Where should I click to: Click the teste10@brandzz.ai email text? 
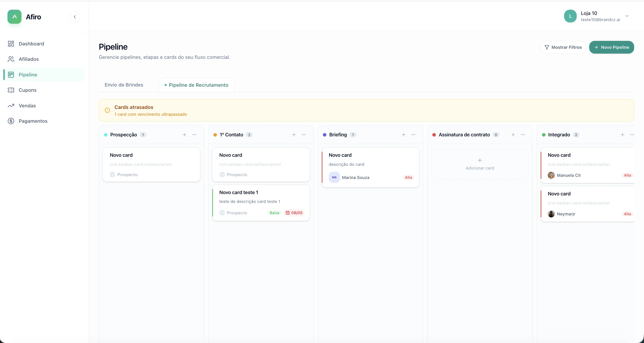tap(601, 20)
